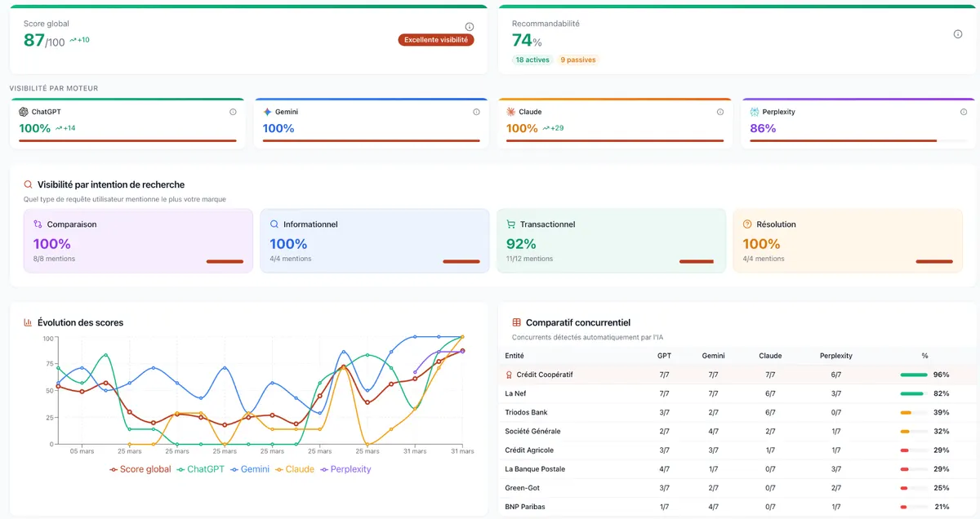Click the Gemini star logo icon
This screenshot has height=519, width=980.
point(267,112)
